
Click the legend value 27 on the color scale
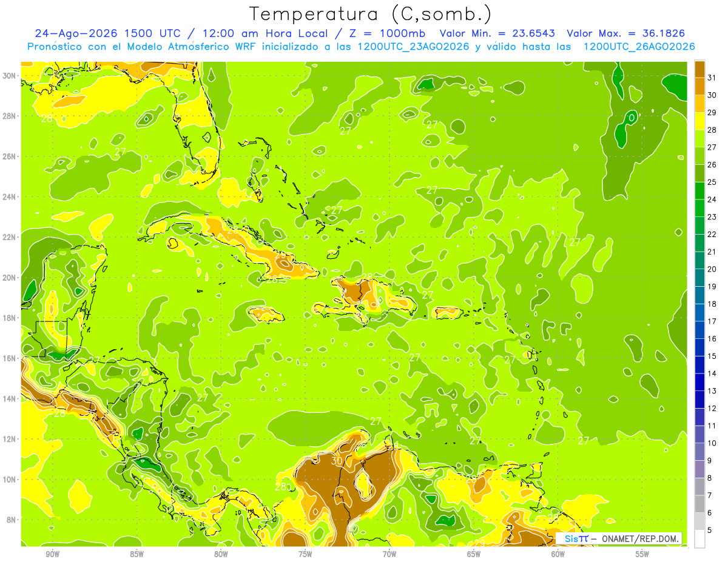pyautogui.click(x=712, y=147)
